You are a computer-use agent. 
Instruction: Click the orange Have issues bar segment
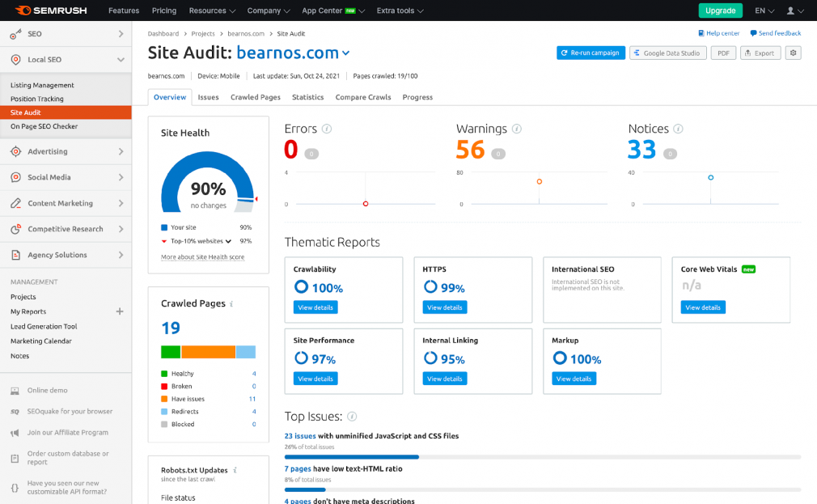point(209,352)
